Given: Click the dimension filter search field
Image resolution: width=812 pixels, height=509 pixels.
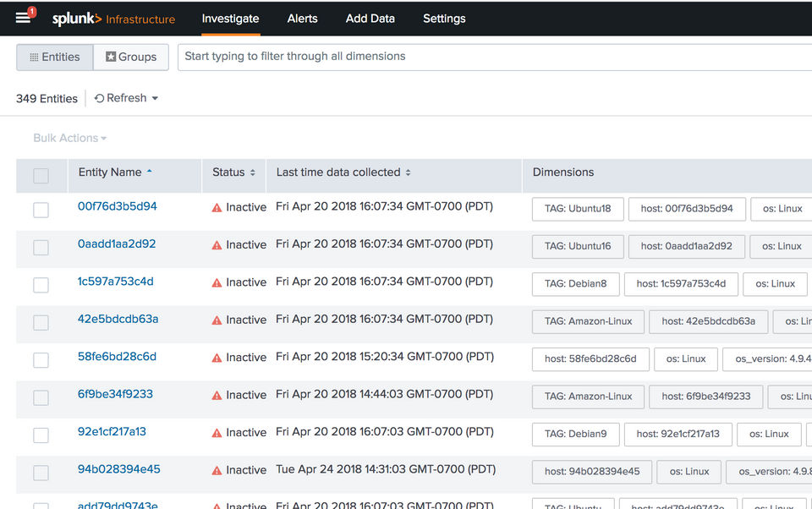Looking at the screenshot, I should click(495, 57).
